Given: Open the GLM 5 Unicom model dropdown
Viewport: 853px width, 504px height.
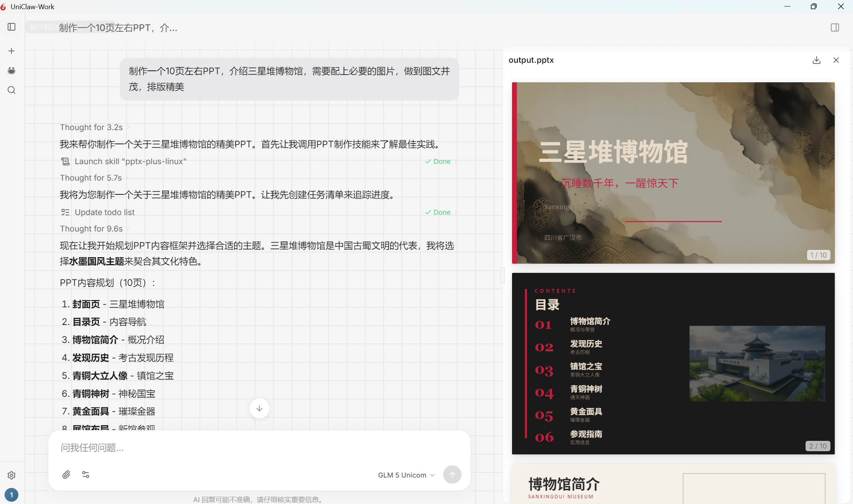Looking at the screenshot, I should 406,475.
